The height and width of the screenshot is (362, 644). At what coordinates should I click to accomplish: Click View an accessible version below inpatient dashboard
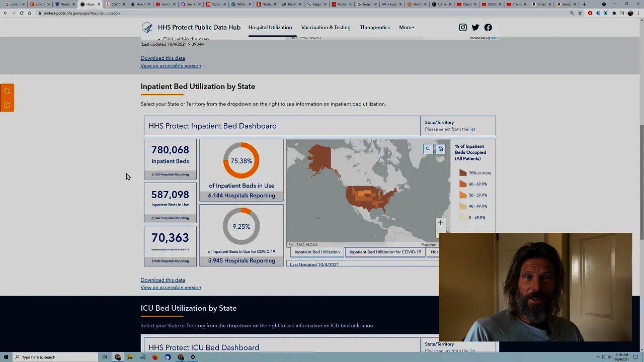coord(171,288)
